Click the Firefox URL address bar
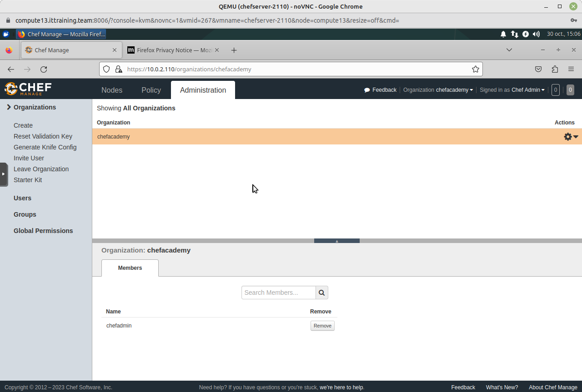The height and width of the screenshot is (392, 582). 291,69
